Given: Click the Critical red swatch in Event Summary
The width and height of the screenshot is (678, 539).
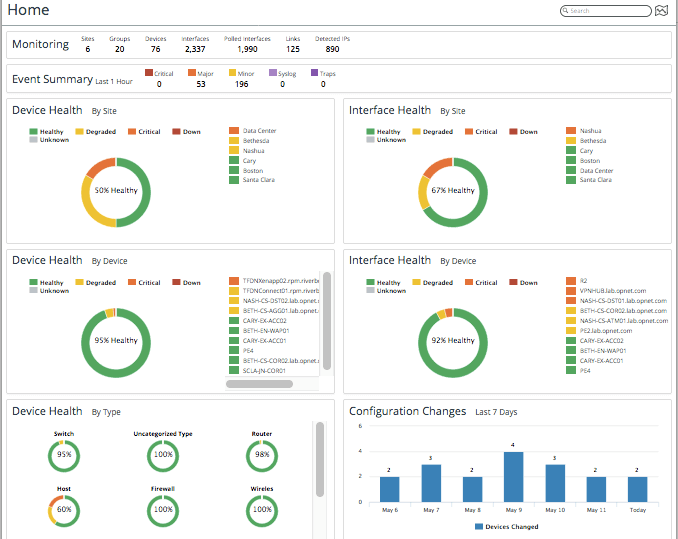Looking at the screenshot, I should pyautogui.click(x=149, y=73).
